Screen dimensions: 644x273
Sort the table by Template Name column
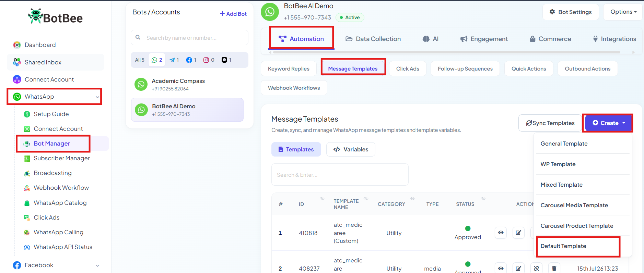[366, 199]
